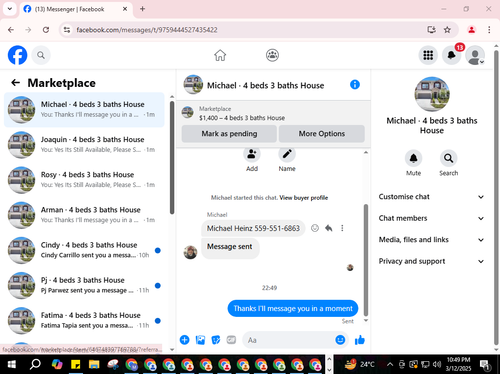500x374 pixels.
Task: Click Michael's avatar beside Message sent
Action: point(190,252)
